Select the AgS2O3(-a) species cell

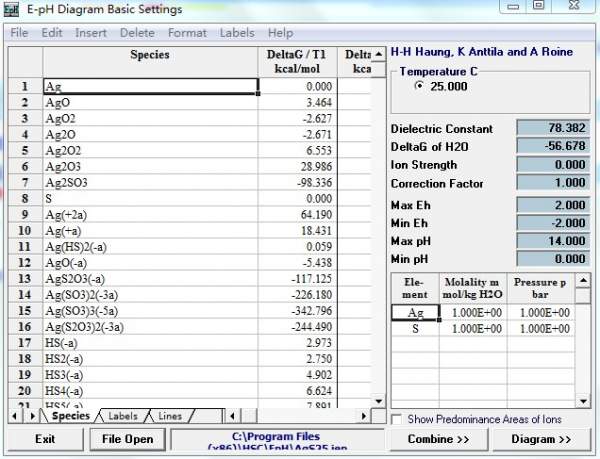[150, 279]
